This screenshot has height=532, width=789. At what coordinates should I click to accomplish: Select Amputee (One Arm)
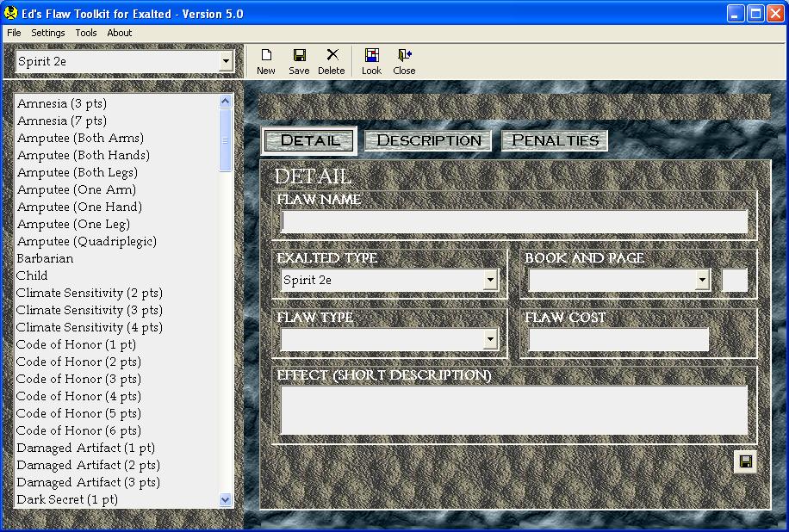tap(77, 189)
